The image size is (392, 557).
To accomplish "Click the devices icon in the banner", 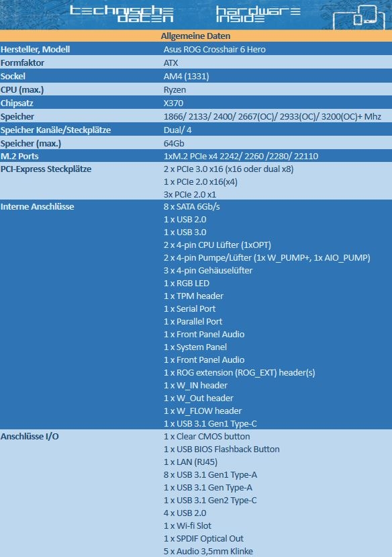I will tap(359, 17).
